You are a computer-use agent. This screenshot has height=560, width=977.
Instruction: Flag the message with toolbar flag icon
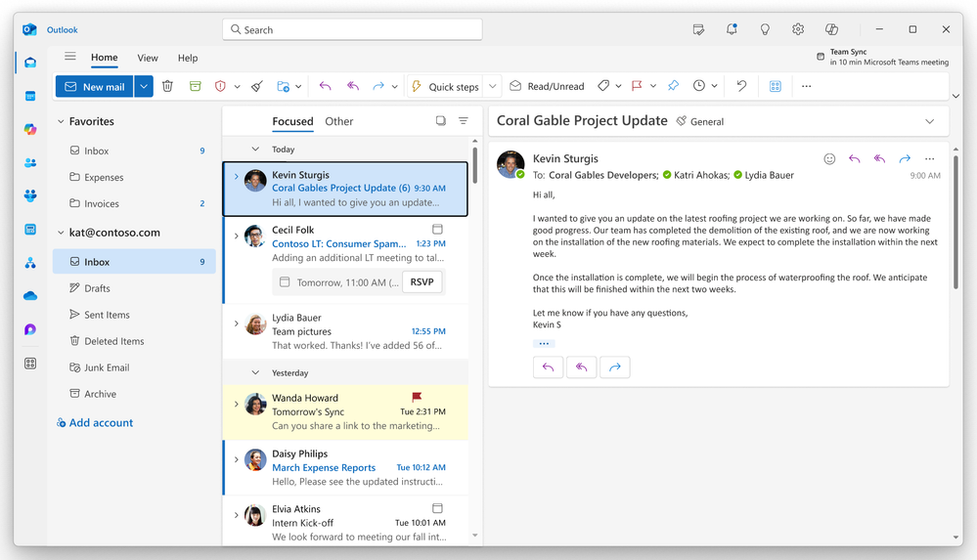click(x=636, y=86)
